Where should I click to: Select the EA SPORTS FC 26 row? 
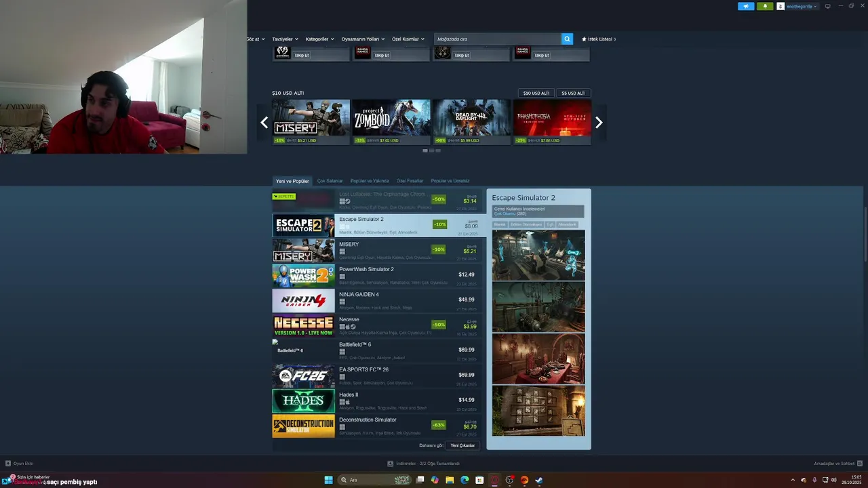tap(378, 376)
